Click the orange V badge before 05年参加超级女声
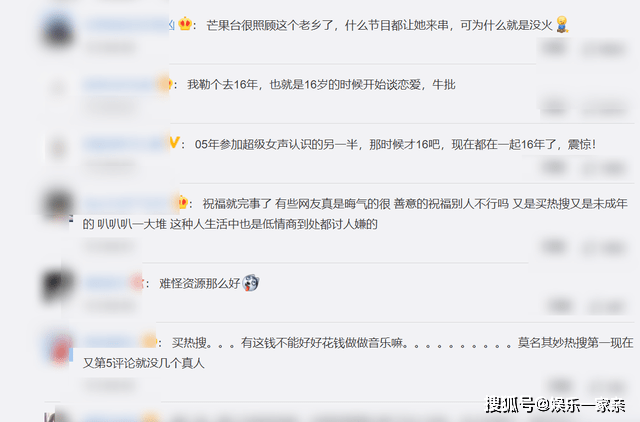Screen dimensions: 640x422 coord(174,142)
